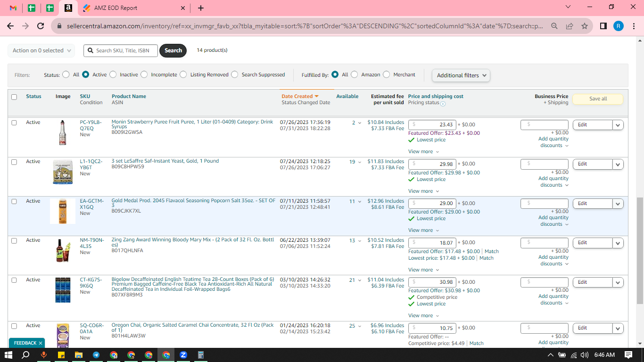
Task: Click the zoom magnifier icon in address bar
Action: coord(554,26)
